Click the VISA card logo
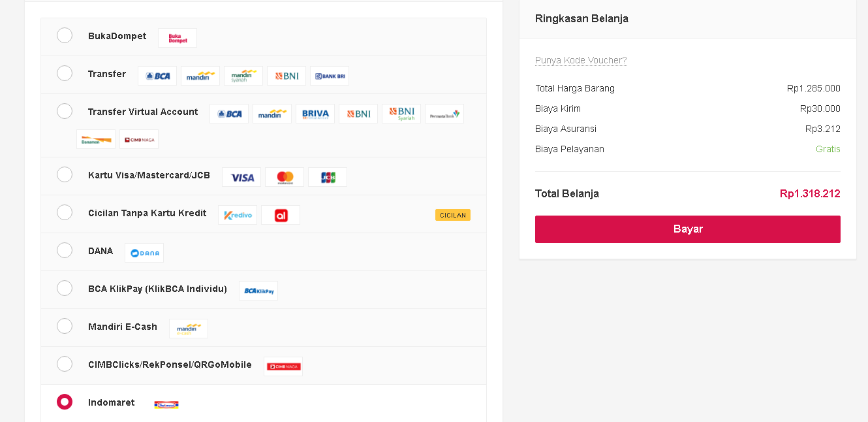The image size is (868, 422). tap(241, 177)
